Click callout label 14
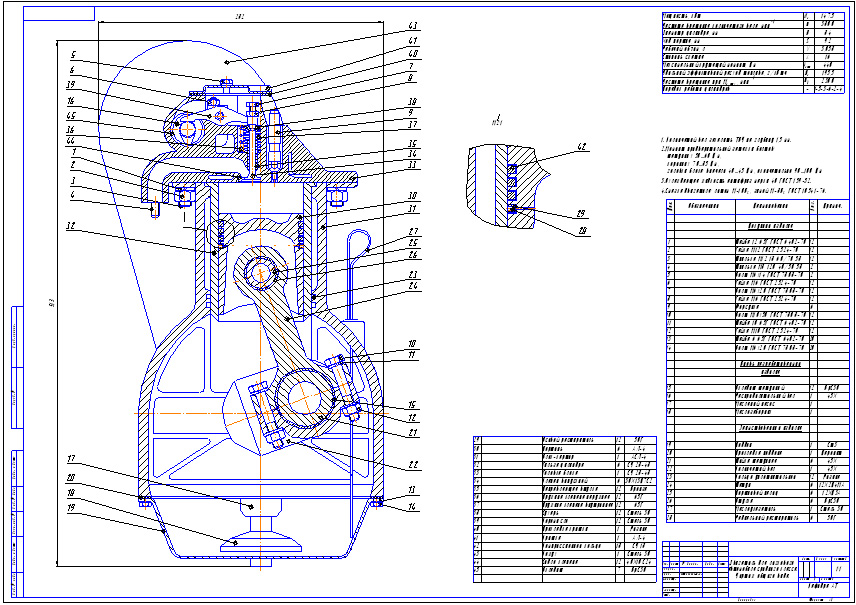This screenshot has height=605, width=856. tap(412, 507)
